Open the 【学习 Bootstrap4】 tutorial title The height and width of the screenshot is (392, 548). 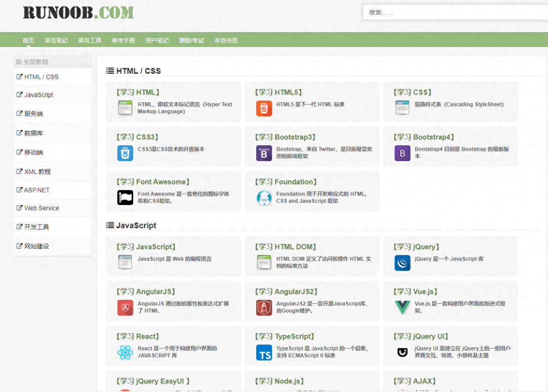(x=424, y=137)
